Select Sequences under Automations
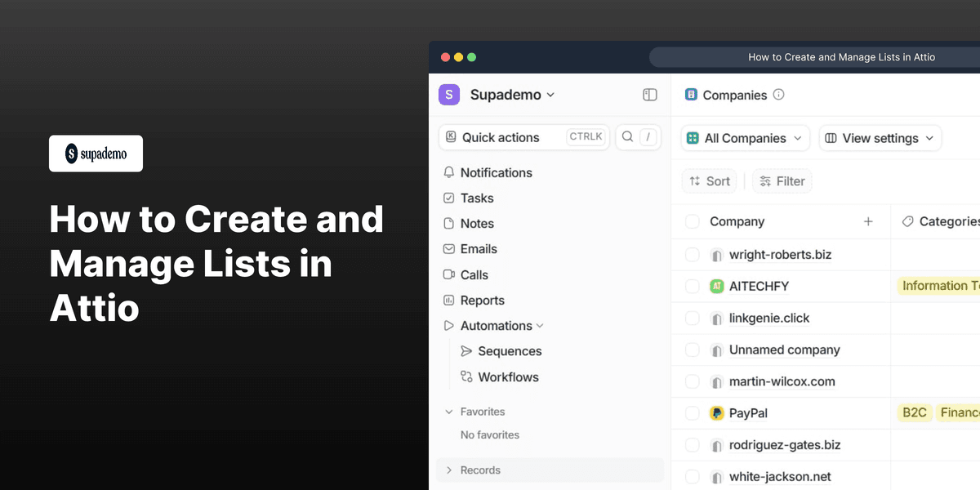 coord(510,350)
